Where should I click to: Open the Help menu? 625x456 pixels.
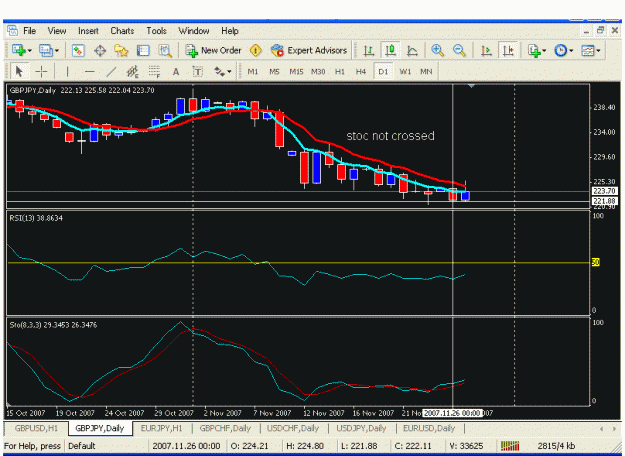click(x=230, y=31)
